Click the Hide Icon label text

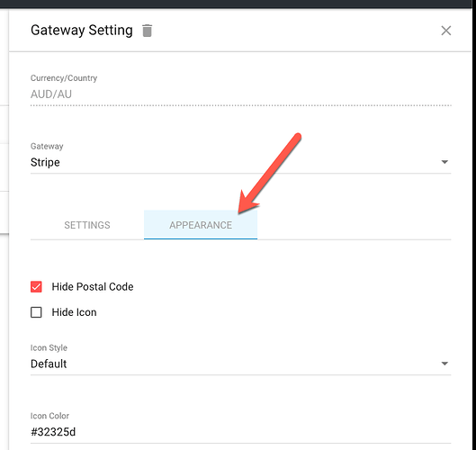[x=74, y=312]
